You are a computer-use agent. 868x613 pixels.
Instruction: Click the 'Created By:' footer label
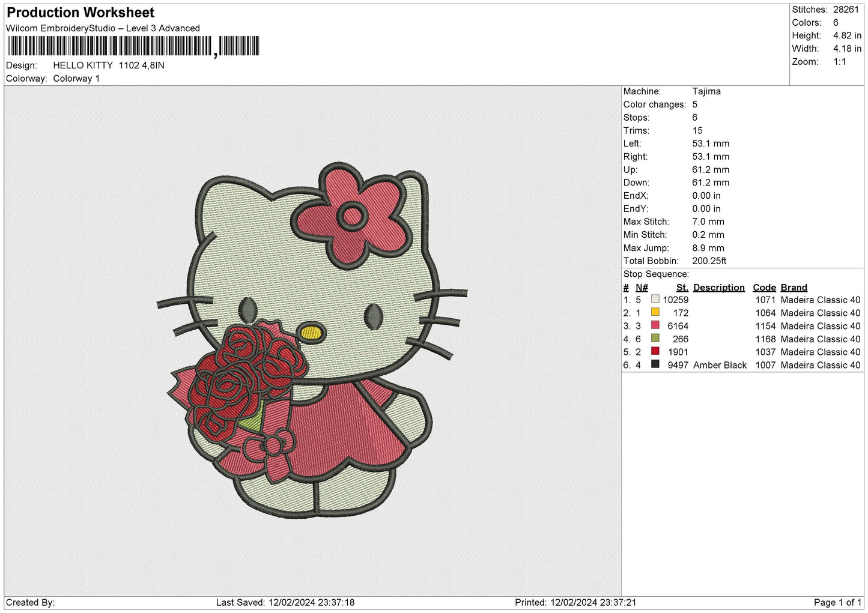pos(30,602)
